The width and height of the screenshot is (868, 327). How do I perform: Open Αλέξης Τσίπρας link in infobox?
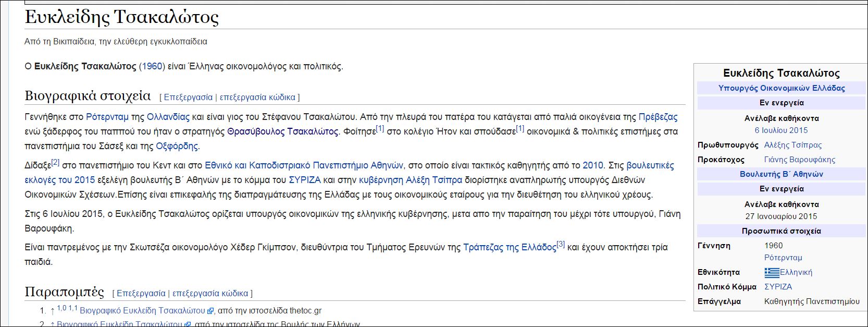click(x=792, y=145)
